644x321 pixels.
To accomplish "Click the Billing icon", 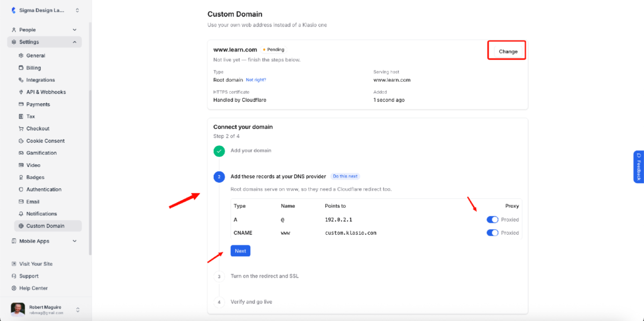I will pyautogui.click(x=21, y=68).
